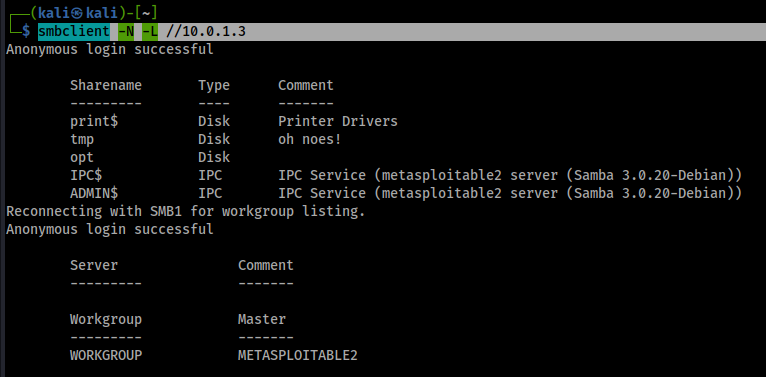Click the Sharename column header
Image resolution: width=766 pixels, height=377 pixels.
coord(106,85)
